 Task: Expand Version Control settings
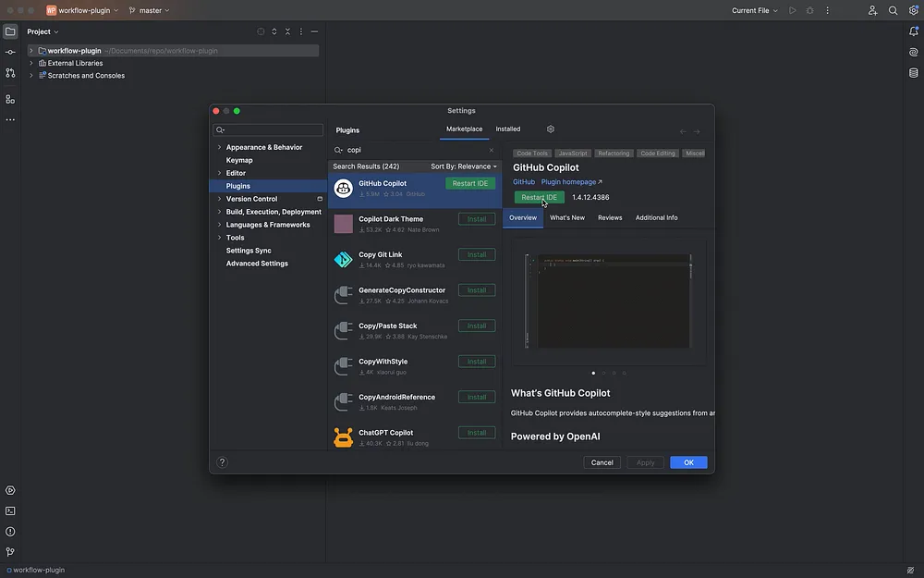coord(219,199)
